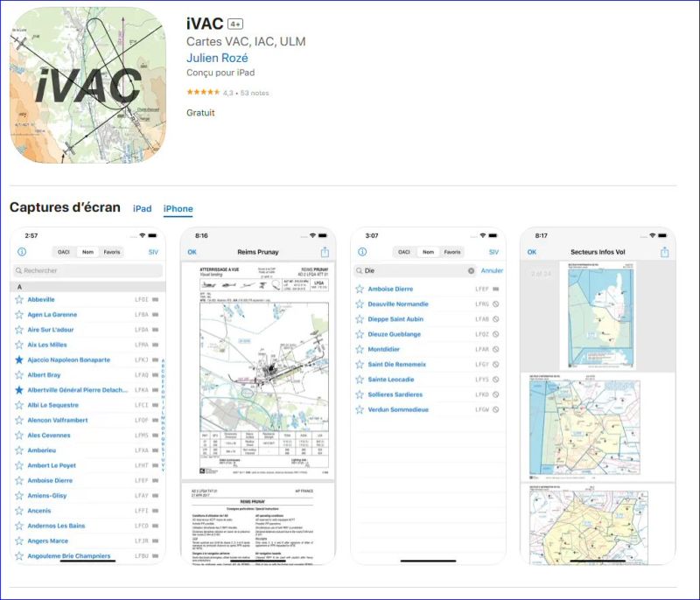Click unavailable icon next to LFRG

pos(495,304)
